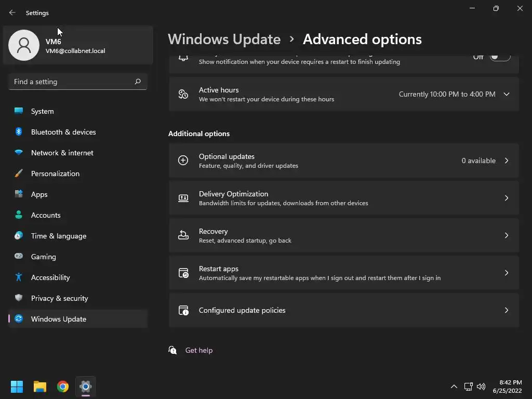Click the Optional updates plus icon
The width and height of the screenshot is (532, 399).
click(x=183, y=161)
